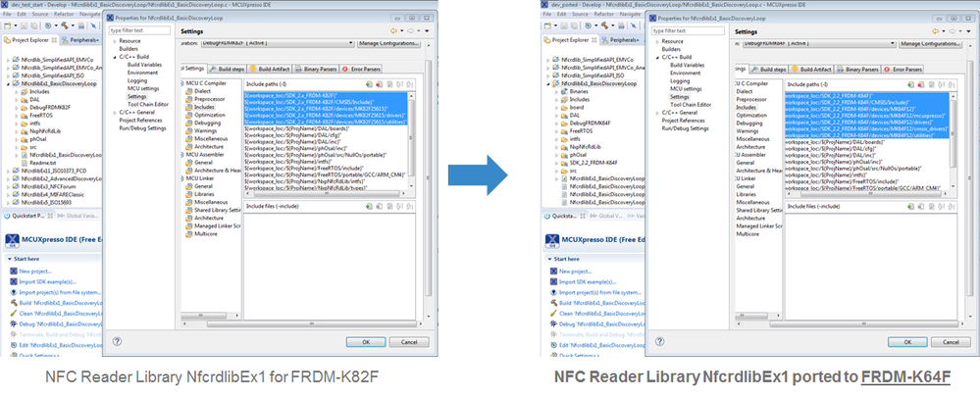Switch to Peripherals+ tab in left IDE window
The height and width of the screenshot is (397, 980).
pyautogui.click(x=80, y=40)
